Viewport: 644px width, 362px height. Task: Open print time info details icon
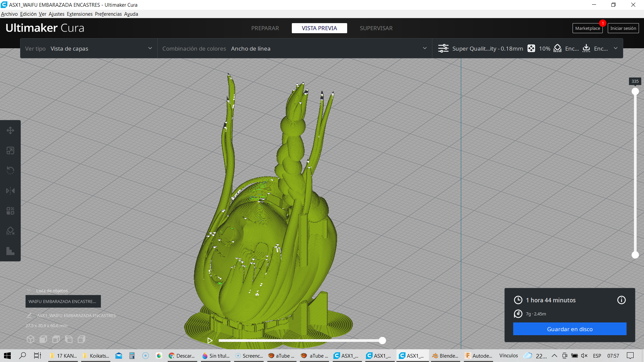coord(622,300)
